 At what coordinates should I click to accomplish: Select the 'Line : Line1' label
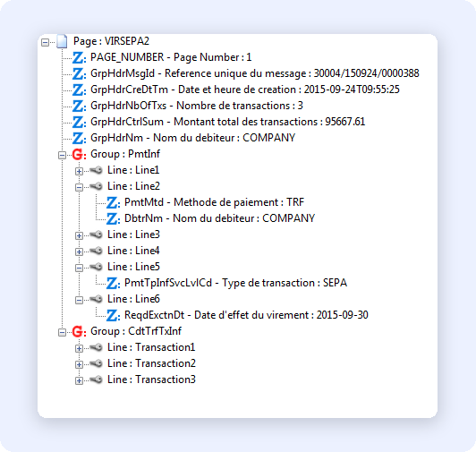tap(133, 170)
